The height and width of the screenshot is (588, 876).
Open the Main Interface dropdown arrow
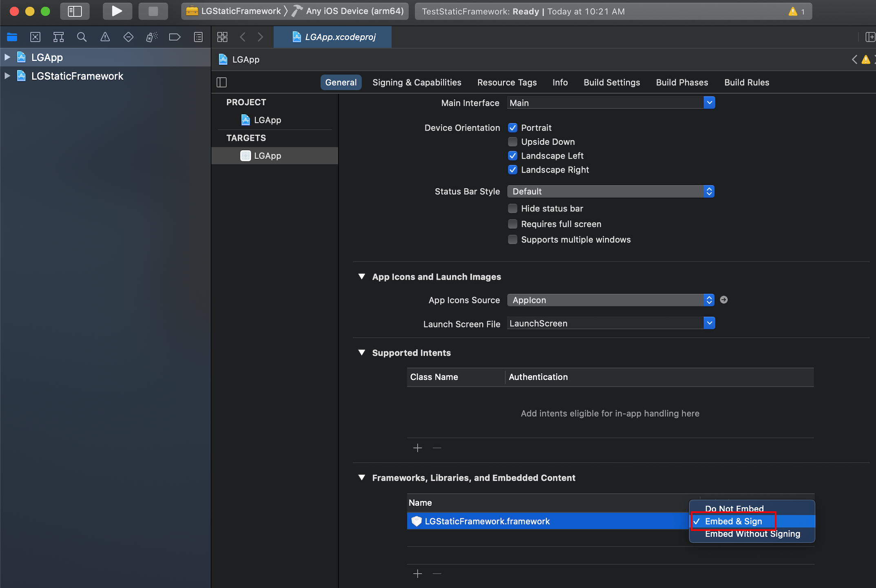709,103
